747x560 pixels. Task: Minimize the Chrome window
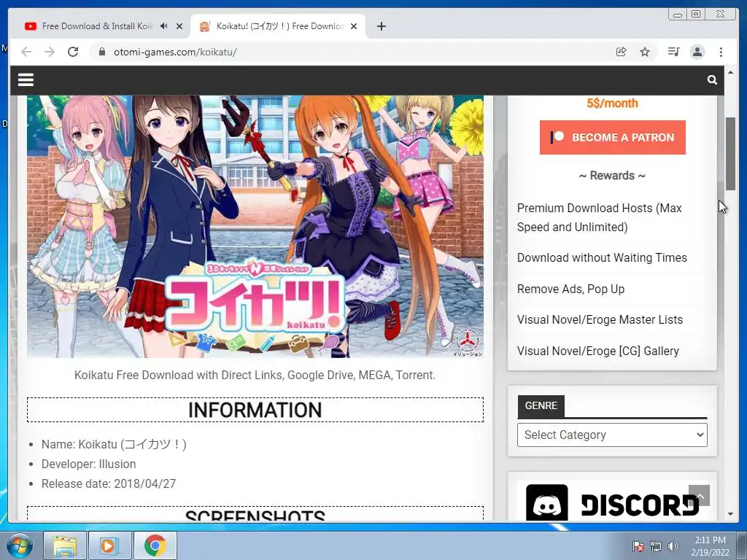click(x=678, y=15)
